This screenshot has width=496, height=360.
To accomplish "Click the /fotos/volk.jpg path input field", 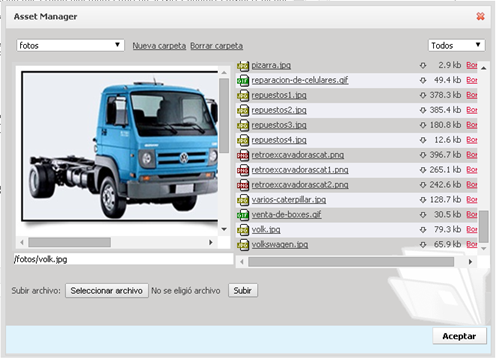I will pos(123,259).
